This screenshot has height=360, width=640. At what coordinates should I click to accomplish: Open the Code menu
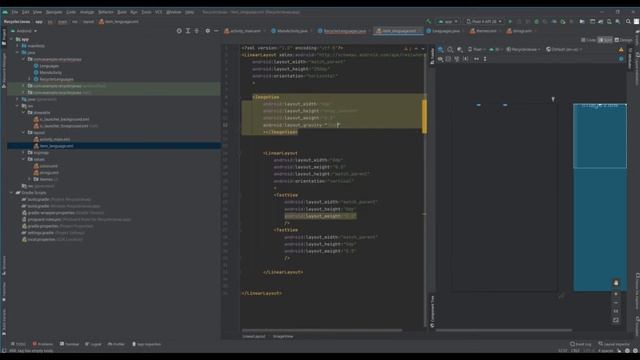point(71,12)
